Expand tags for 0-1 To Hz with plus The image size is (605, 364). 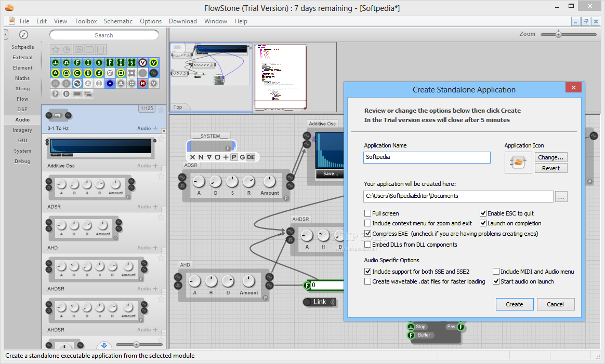(155, 128)
